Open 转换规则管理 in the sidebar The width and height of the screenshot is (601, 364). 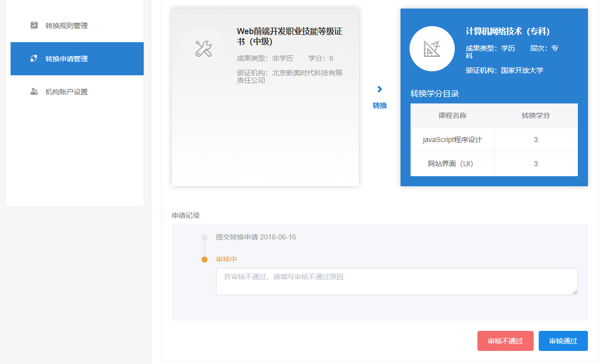77,26
